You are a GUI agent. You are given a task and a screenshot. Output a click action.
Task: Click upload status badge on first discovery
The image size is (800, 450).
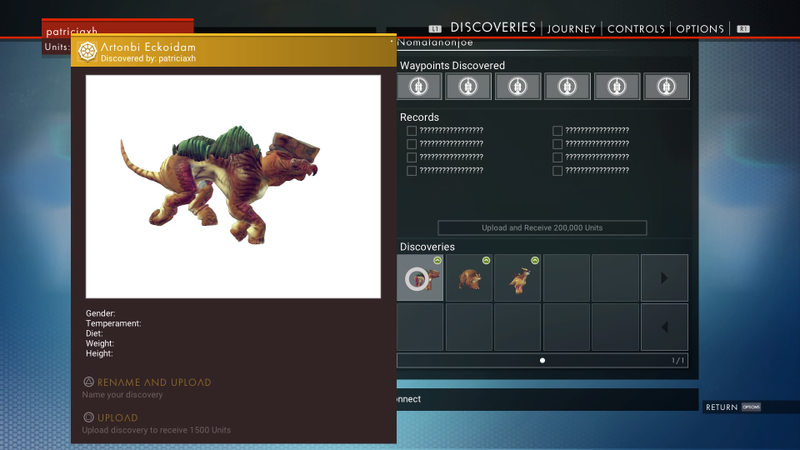coord(437,260)
